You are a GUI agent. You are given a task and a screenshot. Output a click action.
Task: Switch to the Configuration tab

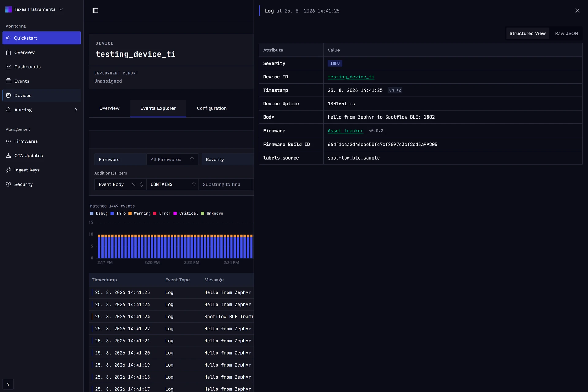click(212, 108)
